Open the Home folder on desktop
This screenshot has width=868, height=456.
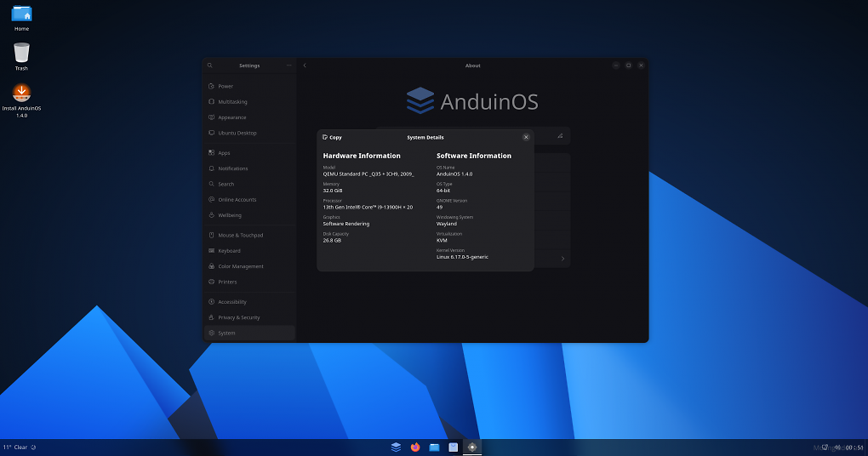21,16
